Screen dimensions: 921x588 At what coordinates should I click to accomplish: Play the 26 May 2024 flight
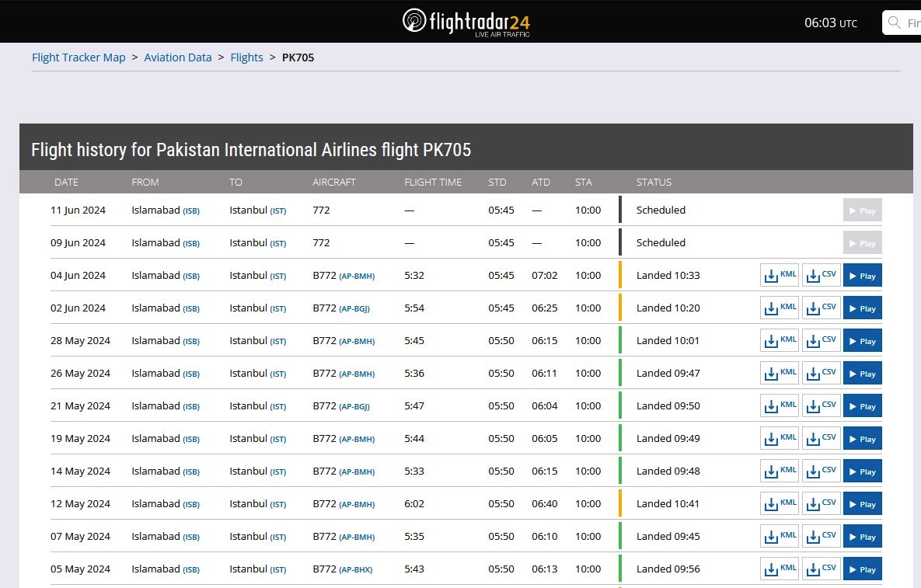pyautogui.click(x=862, y=373)
